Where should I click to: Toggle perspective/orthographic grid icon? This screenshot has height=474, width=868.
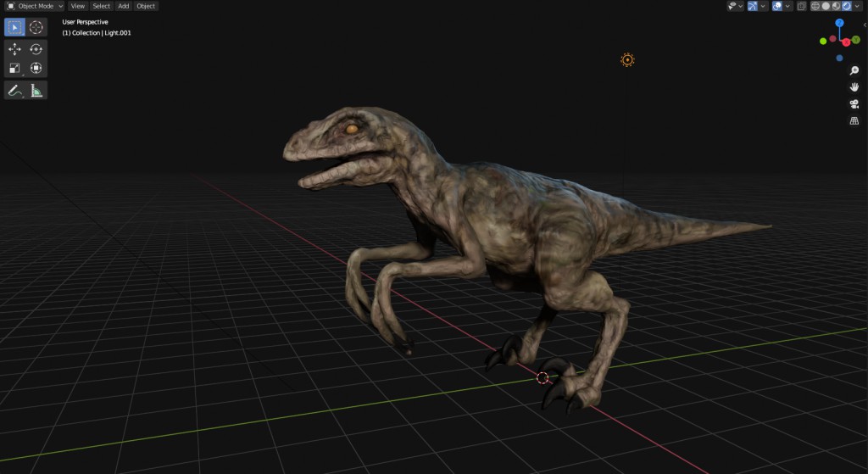tap(854, 121)
